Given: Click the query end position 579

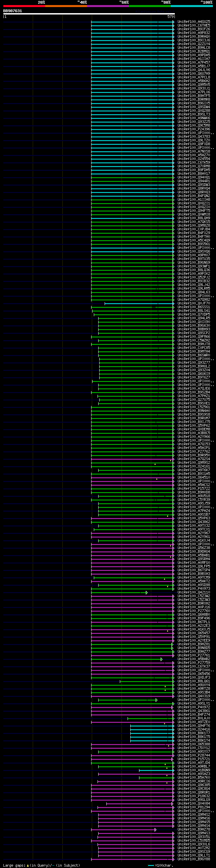Looking at the screenshot, I should point(170,17).
